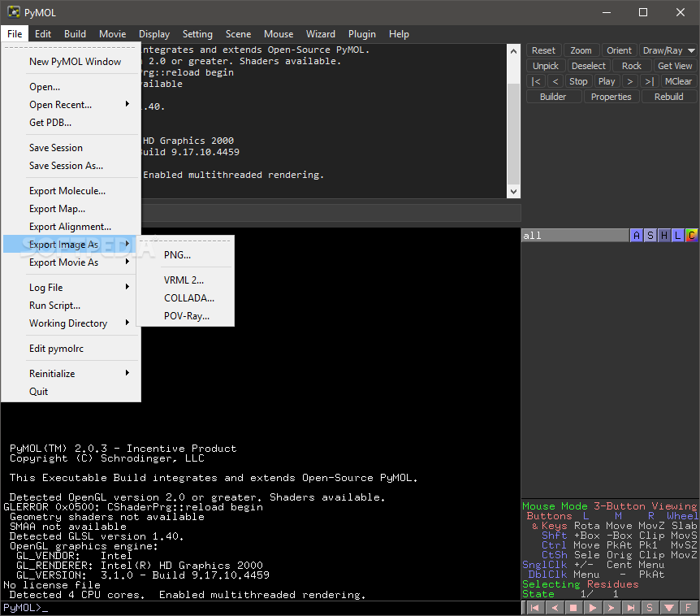Click the Properties button
Viewport: 700px width, 616px height.
[x=611, y=97]
